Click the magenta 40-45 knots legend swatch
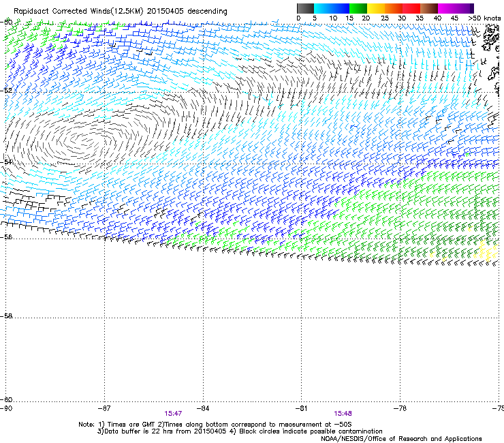 (x=447, y=8)
